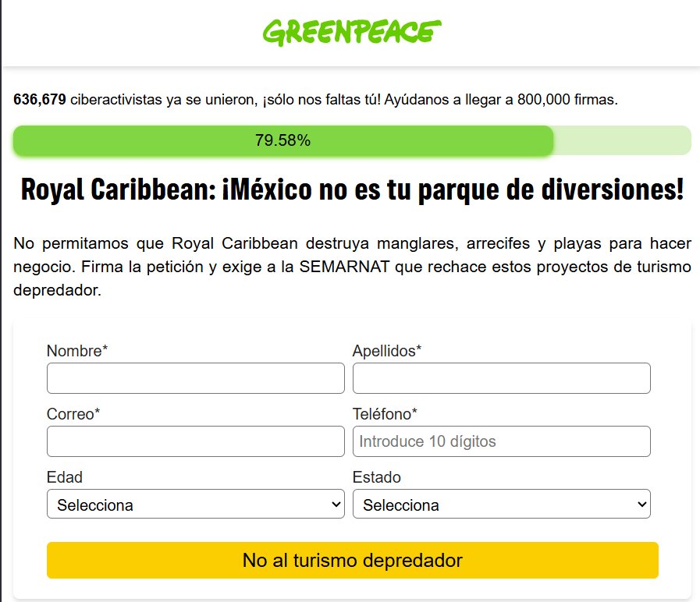700x602 pixels.
Task: Click the 636,679 signatures count
Action: [40, 99]
